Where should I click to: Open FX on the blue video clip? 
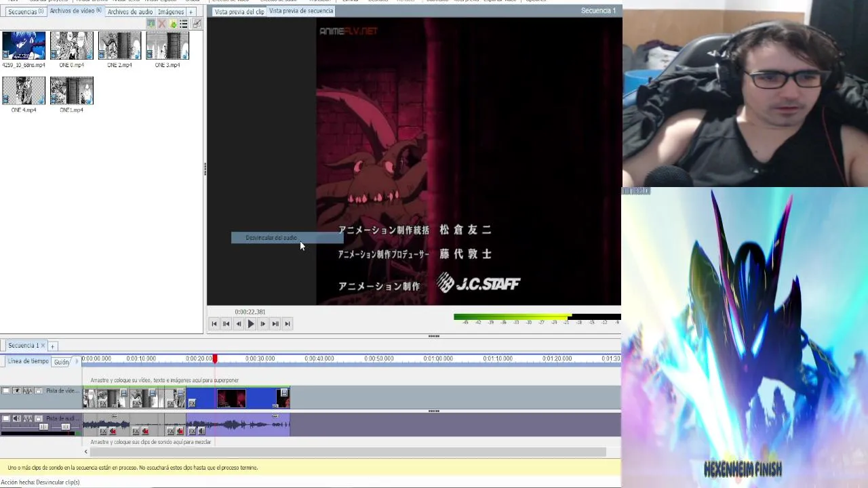192,403
